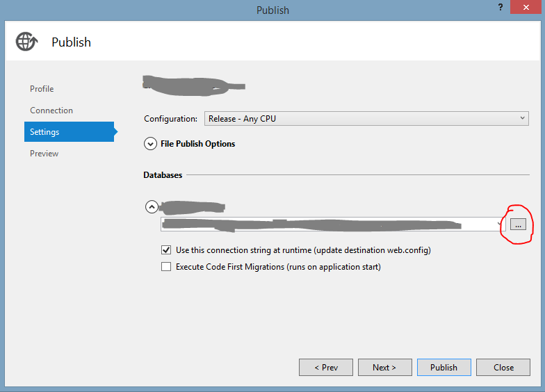Close the dialog with red X
Viewport: 545px width, 392px height.
click(x=526, y=7)
